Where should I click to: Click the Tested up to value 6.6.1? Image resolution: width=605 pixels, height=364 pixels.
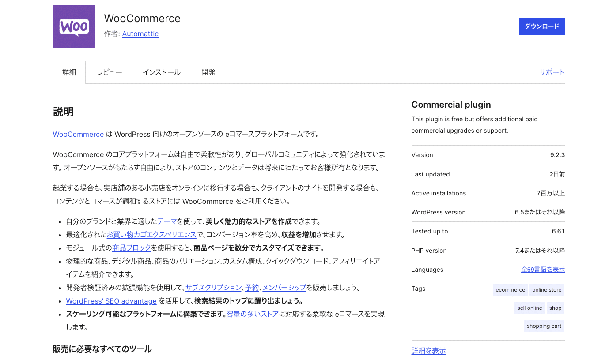(558, 231)
